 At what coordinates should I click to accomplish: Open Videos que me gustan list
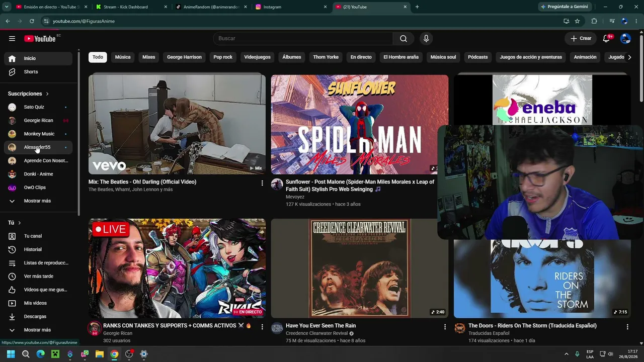coord(38,290)
